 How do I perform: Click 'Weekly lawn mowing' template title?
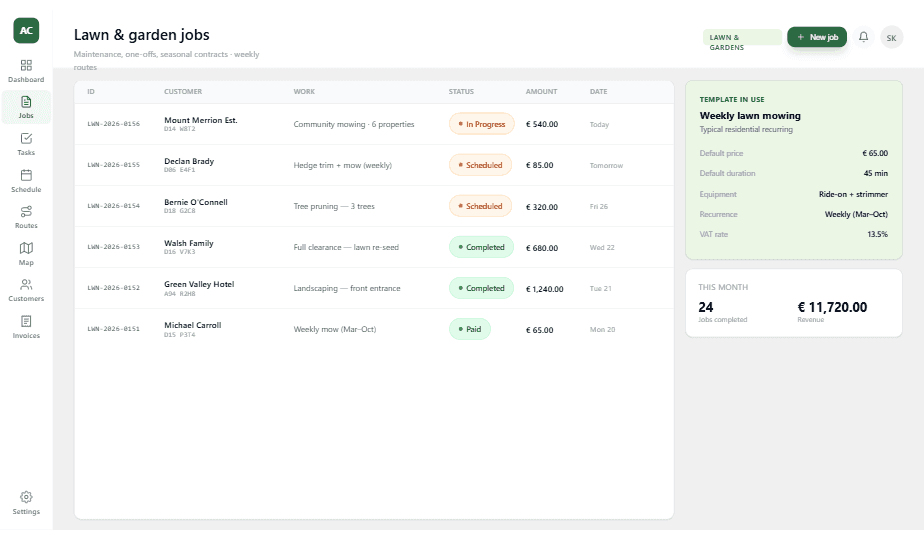(750, 116)
